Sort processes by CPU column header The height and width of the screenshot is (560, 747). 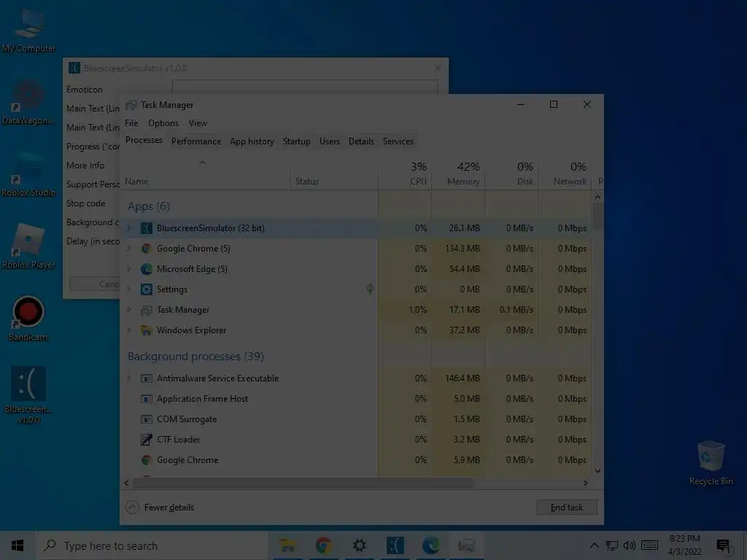click(405, 174)
